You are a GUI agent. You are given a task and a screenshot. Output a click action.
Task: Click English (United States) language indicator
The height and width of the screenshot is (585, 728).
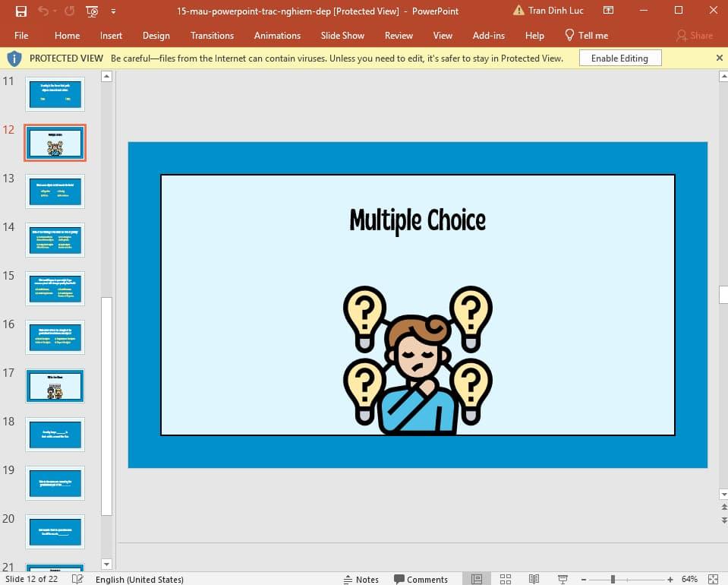(x=139, y=579)
